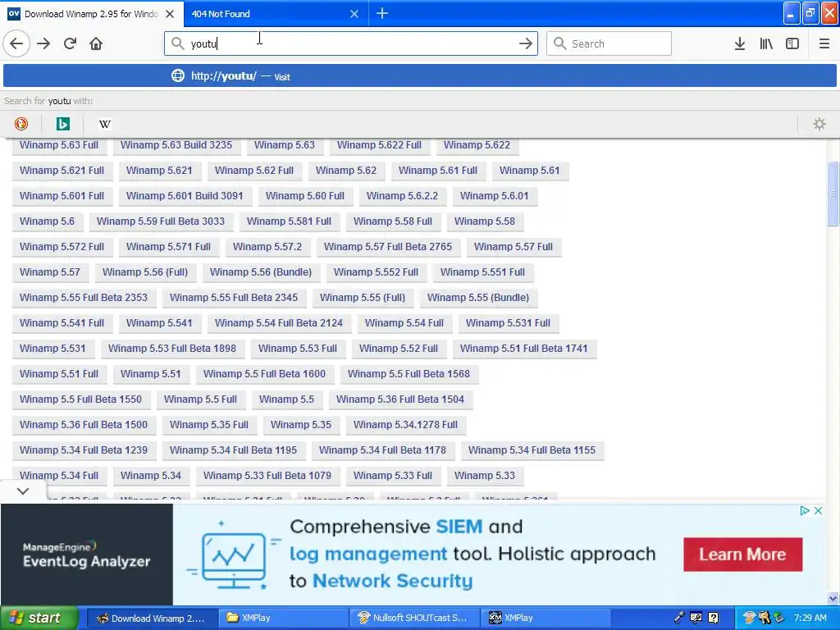Open Winamp 5.6.01 link
The height and width of the screenshot is (630, 840).
[495, 196]
